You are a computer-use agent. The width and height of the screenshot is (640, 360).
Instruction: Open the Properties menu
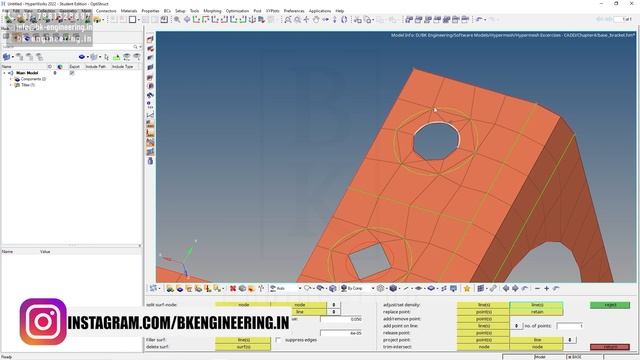150,11
